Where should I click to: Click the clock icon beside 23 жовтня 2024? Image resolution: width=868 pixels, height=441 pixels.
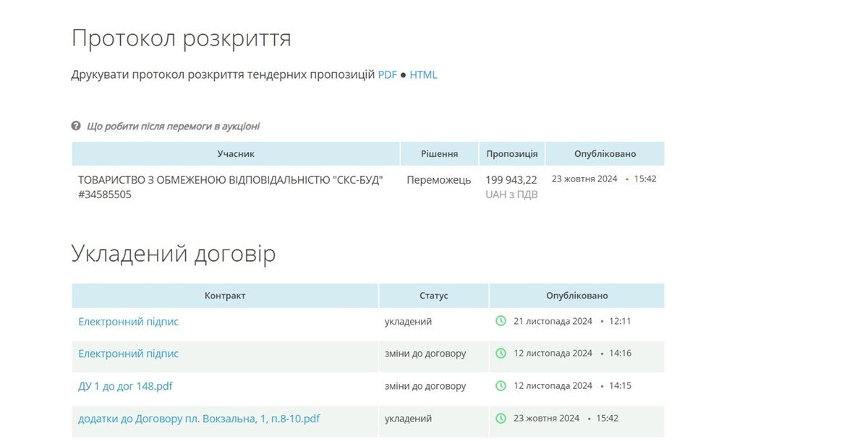[500, 419]
